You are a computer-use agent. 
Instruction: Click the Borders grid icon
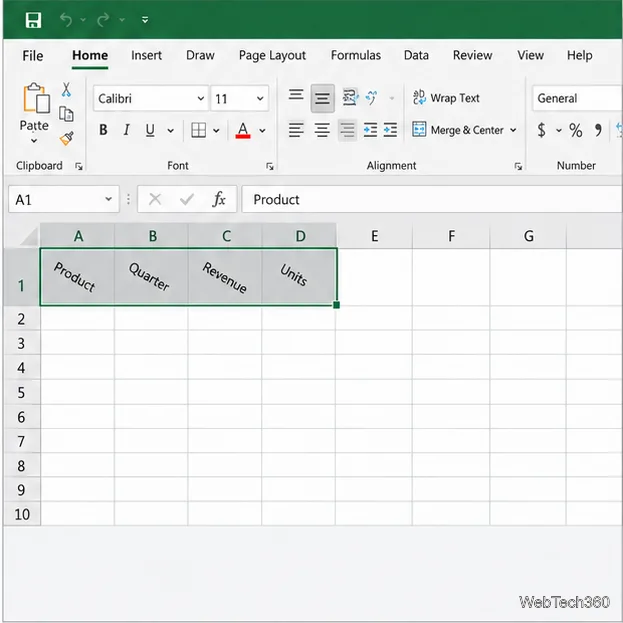pyautogui.click(x=198, y=130)
